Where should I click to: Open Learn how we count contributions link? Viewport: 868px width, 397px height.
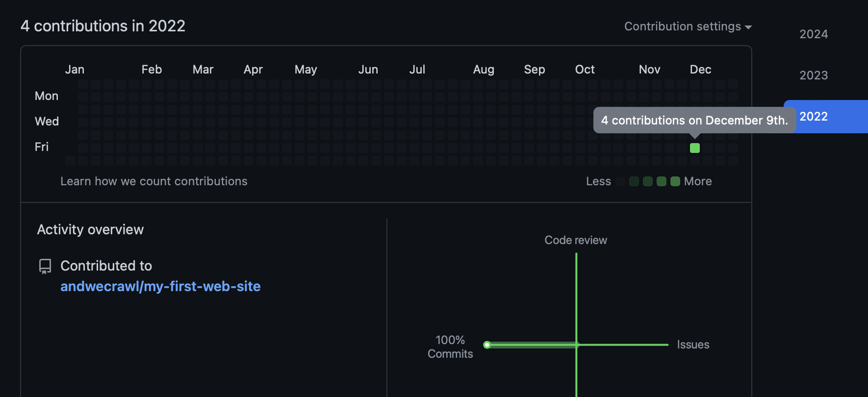click(154, 181)
